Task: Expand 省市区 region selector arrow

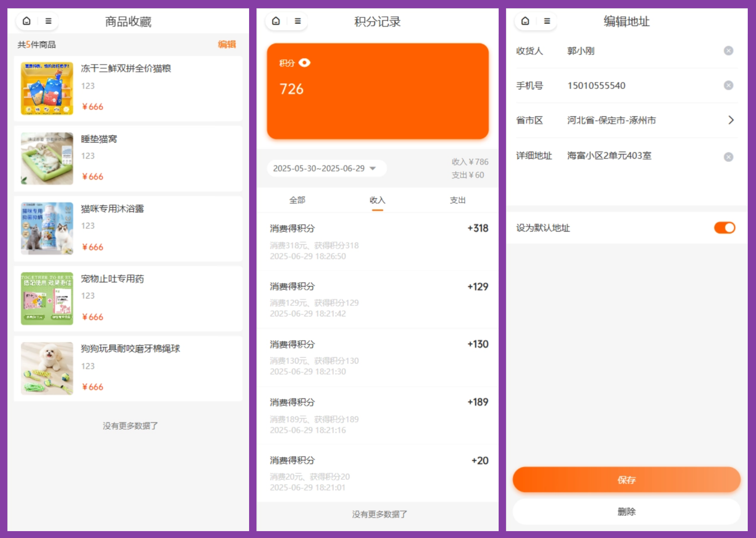Action: pos(731,120)
